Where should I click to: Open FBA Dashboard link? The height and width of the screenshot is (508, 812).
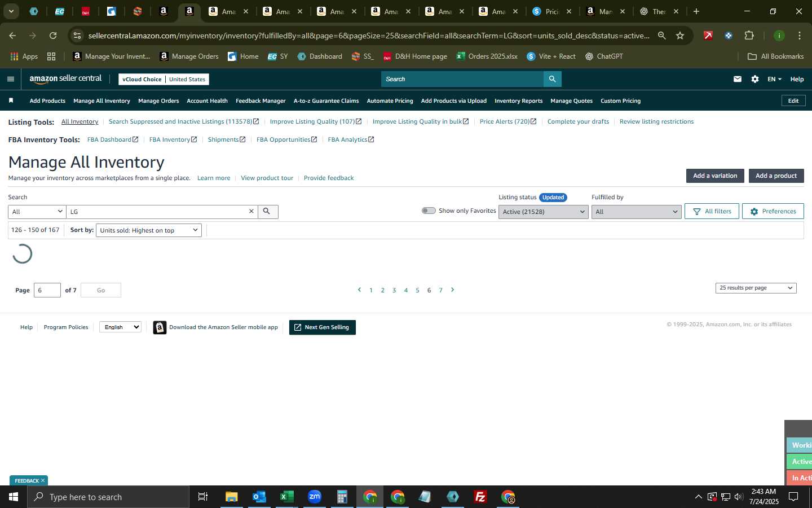112,139
